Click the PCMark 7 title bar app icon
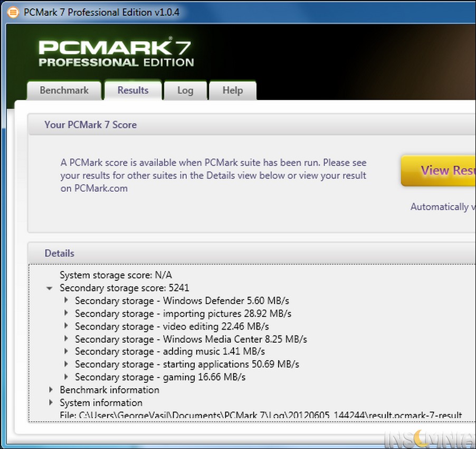This screenshot has height=449, width=476. coord(13,12)
